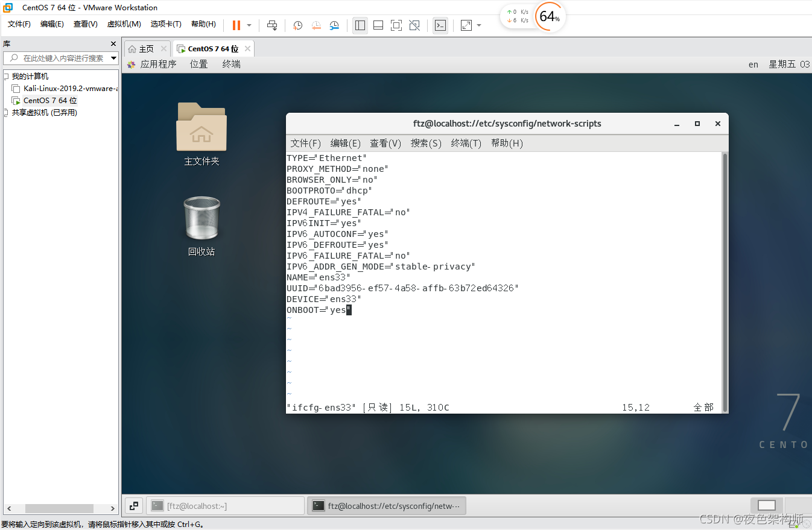Toggle the thumbnail bar view
The image size is (812, 530).
click(378, 25)
